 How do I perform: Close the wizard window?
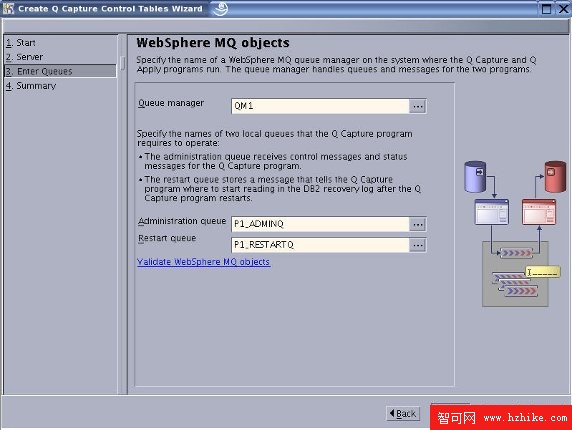(563, 9)
